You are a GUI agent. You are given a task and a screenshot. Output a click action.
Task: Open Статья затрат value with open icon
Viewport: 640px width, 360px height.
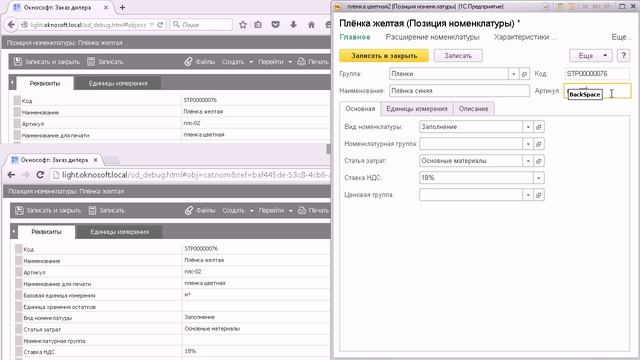(x=539, y=161)
